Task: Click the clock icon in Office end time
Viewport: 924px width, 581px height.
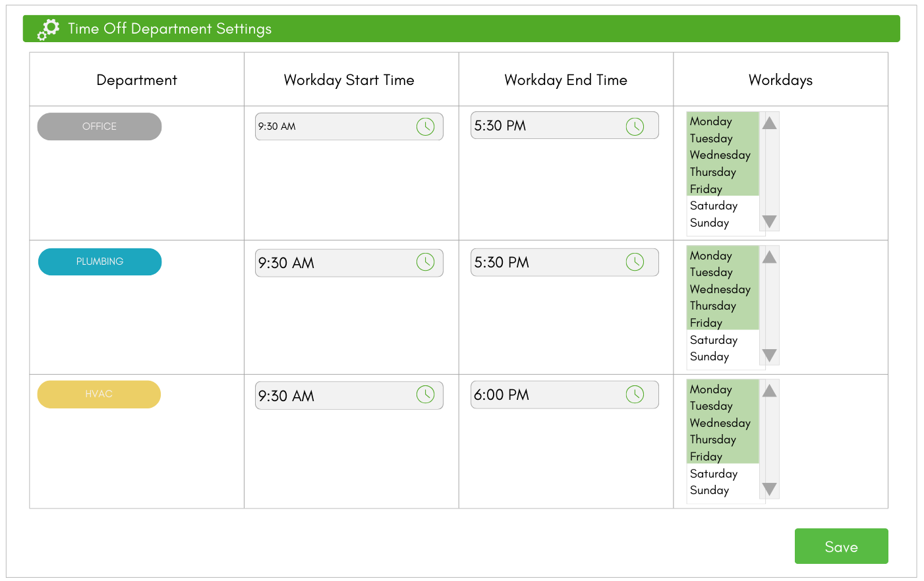Action: point(635,126)
